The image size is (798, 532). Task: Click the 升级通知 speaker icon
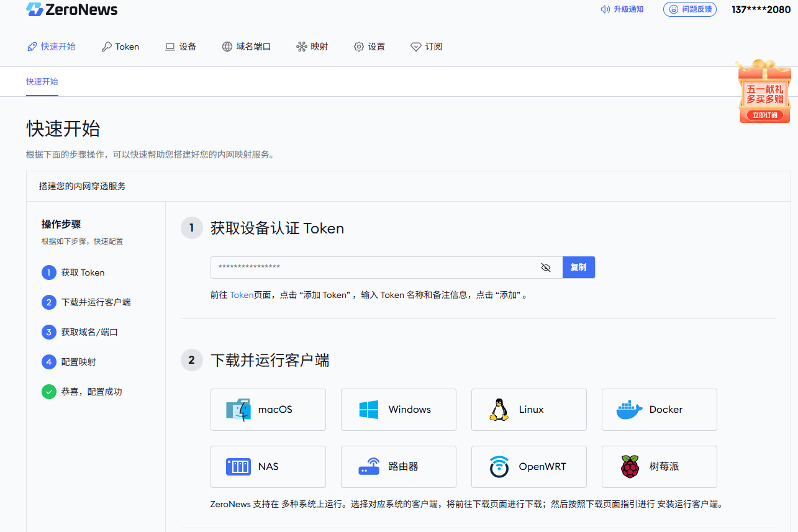[605, 9]
